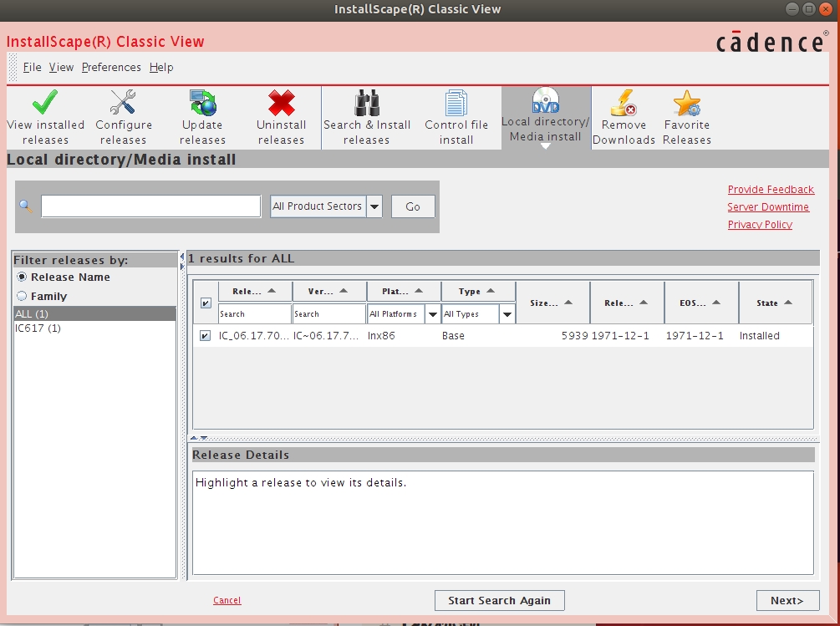Sort by Type column
The height and width of the screenshot is (626, 840).
point(478,292)
